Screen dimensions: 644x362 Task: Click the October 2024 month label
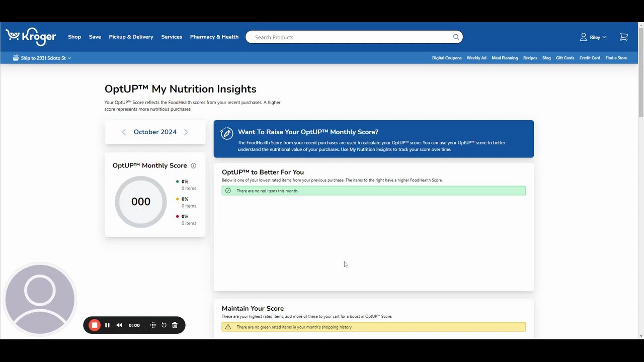click(x=155, y=132)
